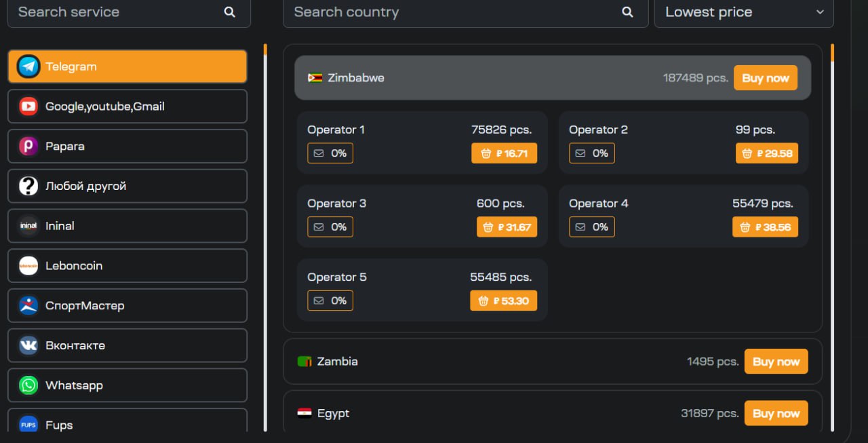Choose the Whatsapp service icon
This screenshot has height=443, width=868.
(x=28, y=385)
